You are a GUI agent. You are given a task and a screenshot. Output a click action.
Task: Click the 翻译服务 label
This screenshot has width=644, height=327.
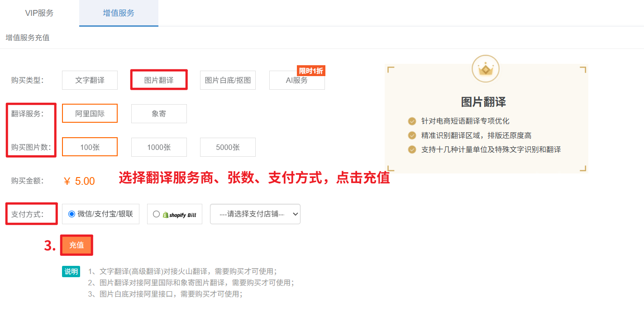pos(28,114)
